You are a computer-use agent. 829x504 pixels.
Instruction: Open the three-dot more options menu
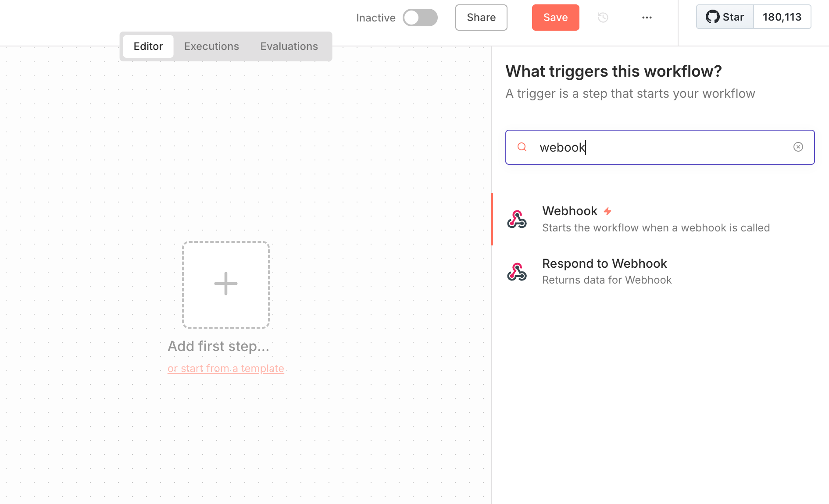coord(647,18)
